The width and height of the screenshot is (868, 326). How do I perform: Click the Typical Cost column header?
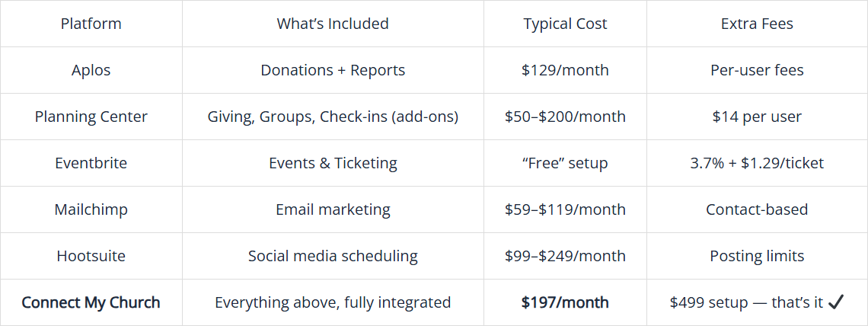pos(565,24)
